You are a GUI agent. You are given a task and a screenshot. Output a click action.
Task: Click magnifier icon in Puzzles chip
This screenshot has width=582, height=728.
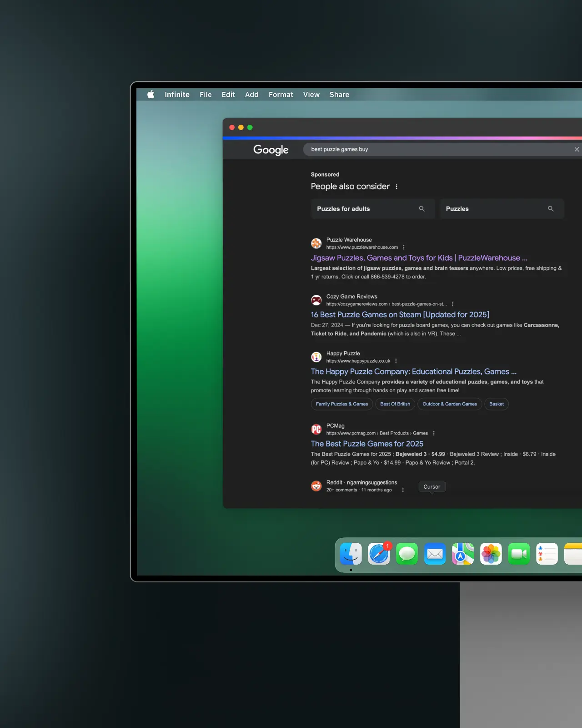551,209
